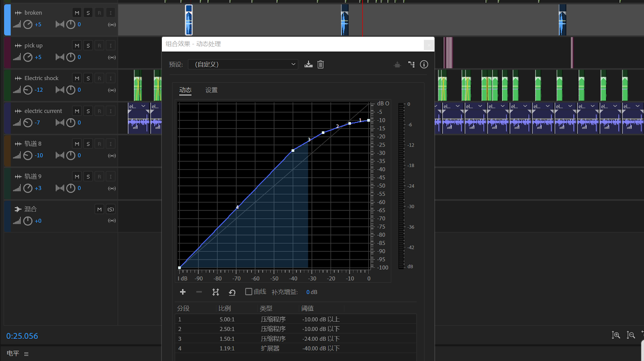Mute the 混合 master track
Image resolution: width=644 pixels, height=361 pixels.
click(99, 209)
